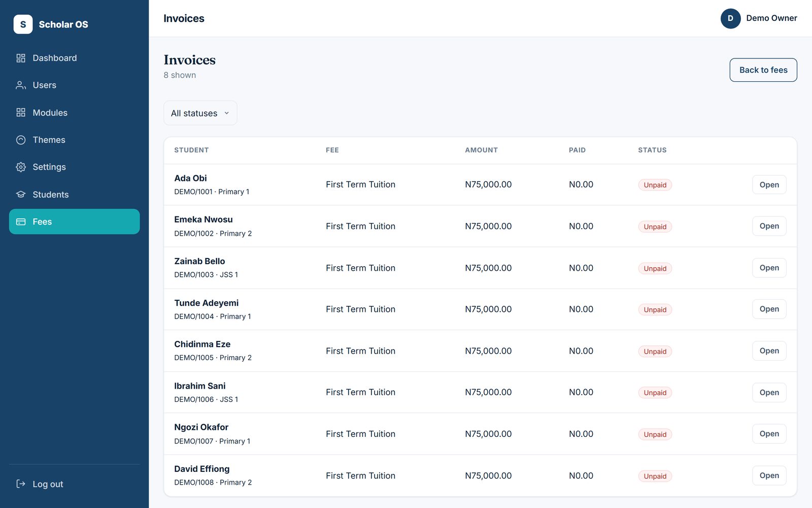Image resolution: width=812 pixels, height=508 pixels.
Task: Click the Users person icon
Action: pyautogui.click(x=21, y=85)
